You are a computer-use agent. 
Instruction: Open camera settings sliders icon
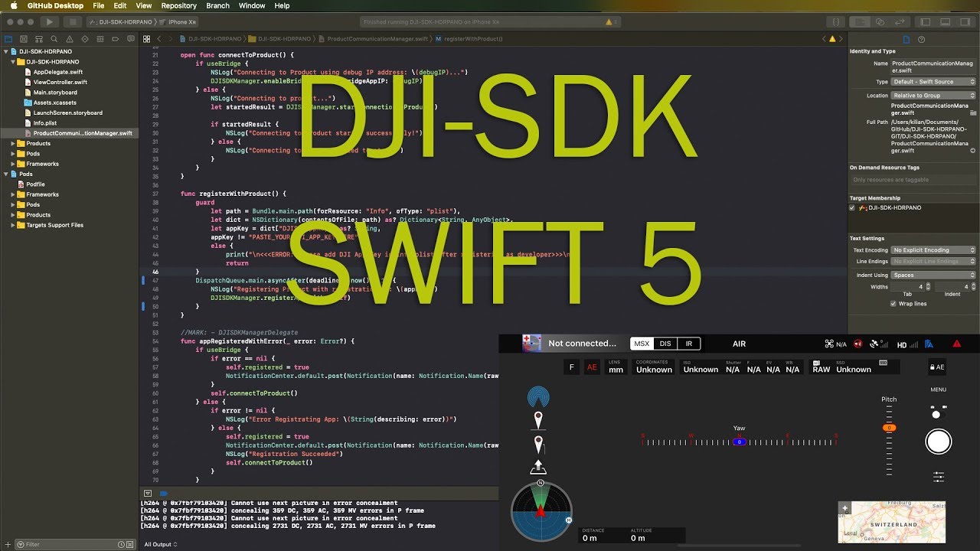pos(939,477)
